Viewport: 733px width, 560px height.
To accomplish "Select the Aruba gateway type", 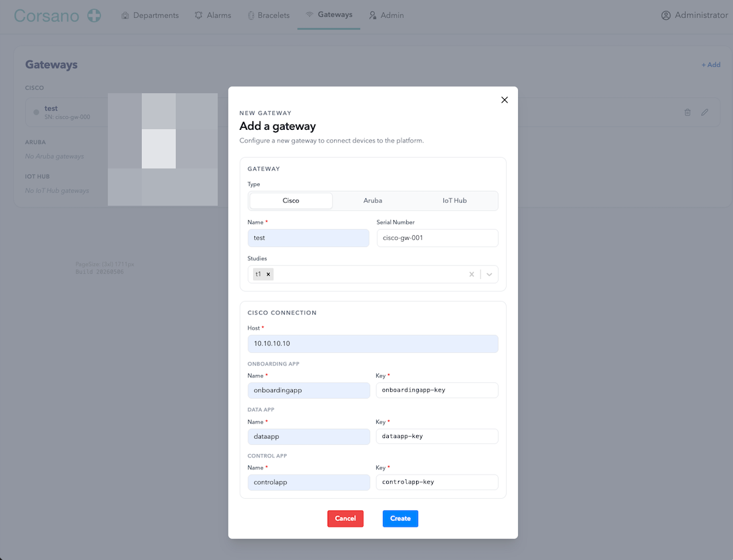I will click(373, 200).
